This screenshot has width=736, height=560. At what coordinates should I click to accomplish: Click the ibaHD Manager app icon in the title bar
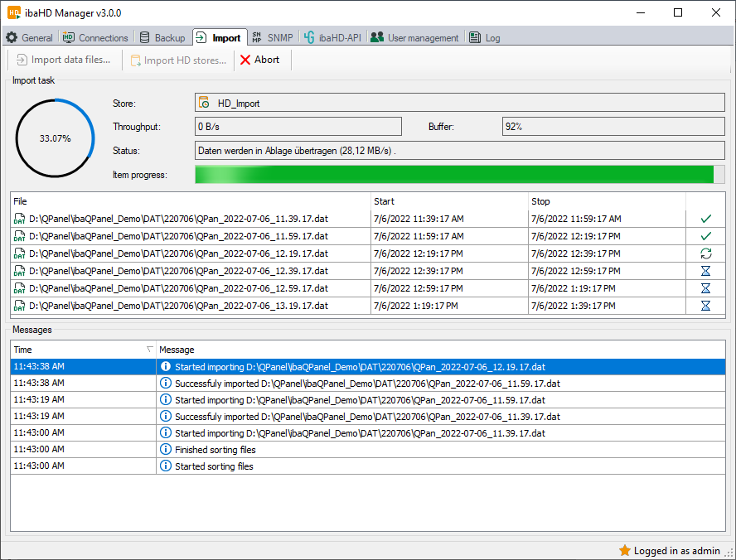(14, 12)
